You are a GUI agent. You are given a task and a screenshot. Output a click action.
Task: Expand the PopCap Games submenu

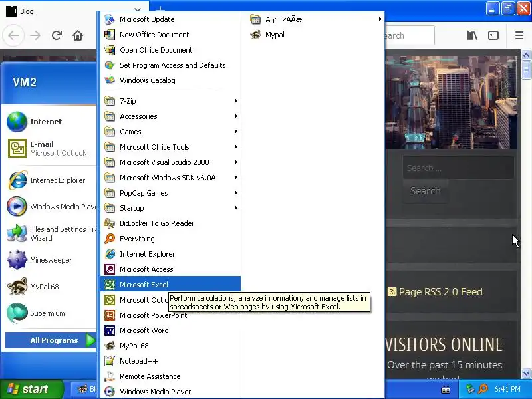pyautogui.click(x=170, y=192)
